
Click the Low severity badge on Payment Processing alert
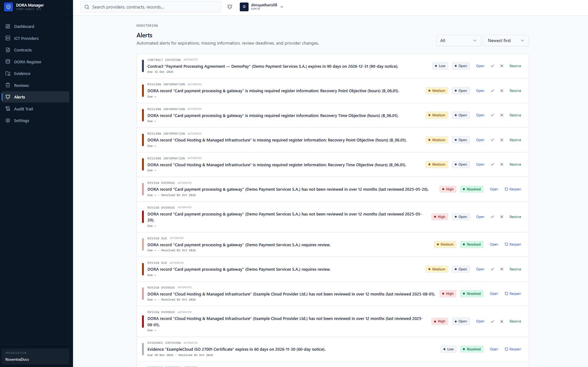point(440,66)
